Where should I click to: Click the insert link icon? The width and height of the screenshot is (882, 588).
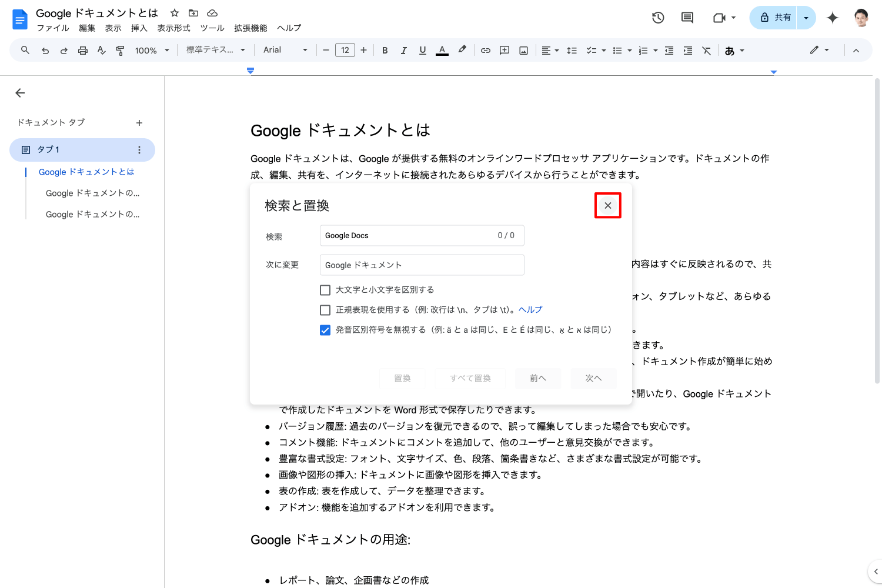(x=485, y=51)
